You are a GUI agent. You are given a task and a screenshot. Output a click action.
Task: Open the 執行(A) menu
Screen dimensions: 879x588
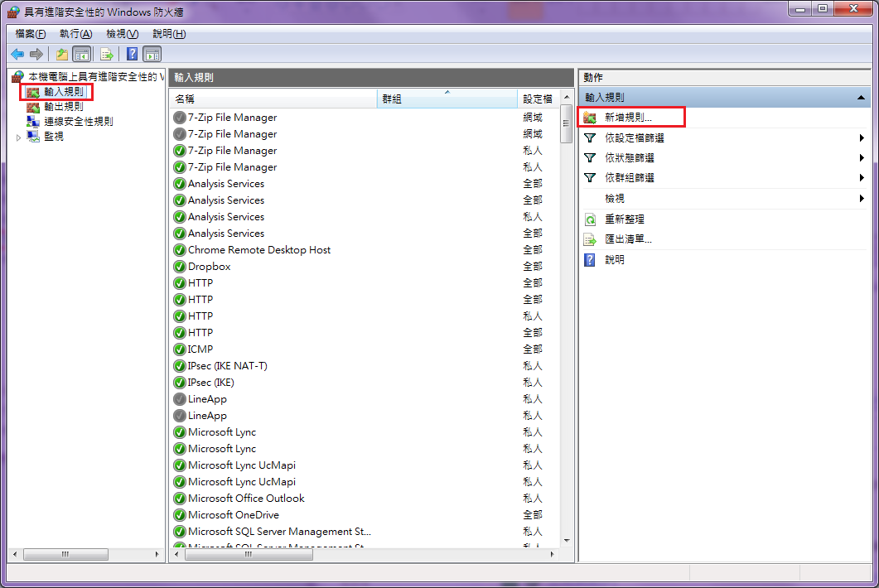pos(75,33)
